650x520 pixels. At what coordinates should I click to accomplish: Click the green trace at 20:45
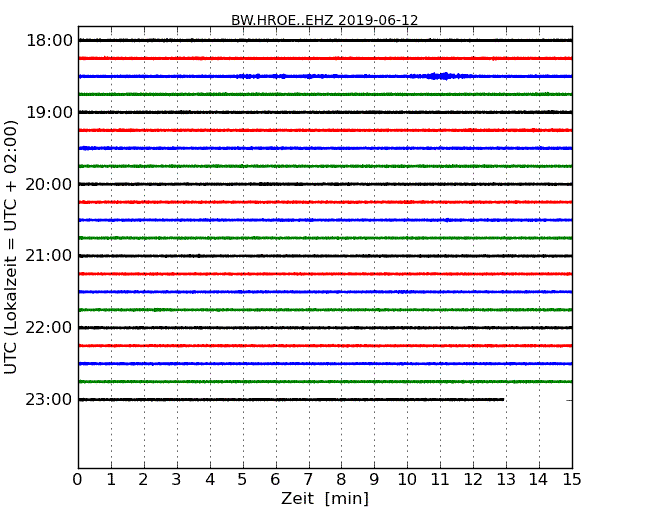pos(325,238)
